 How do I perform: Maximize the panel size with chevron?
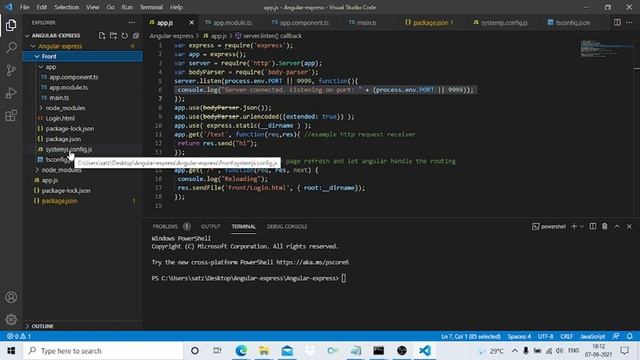tap(617, 226)
